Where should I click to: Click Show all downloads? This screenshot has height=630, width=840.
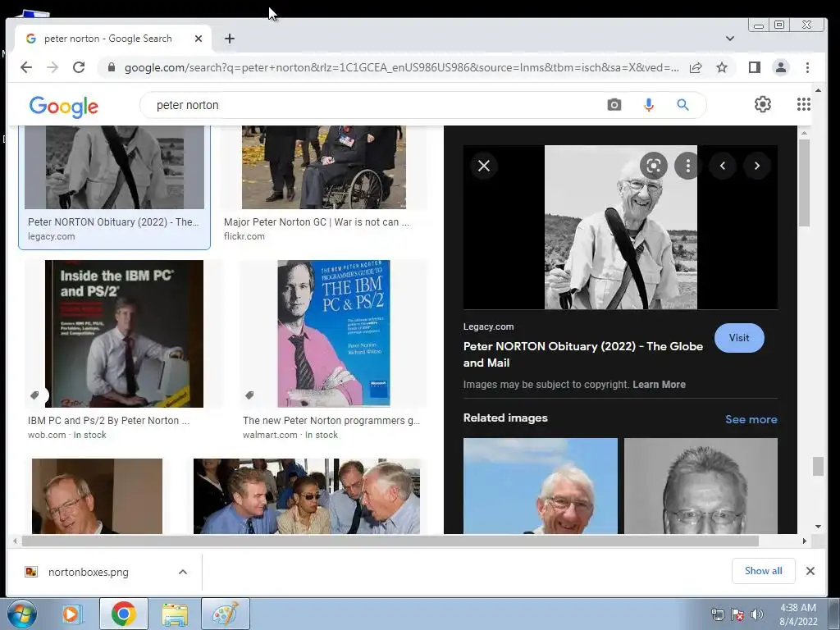pos(764,571)
